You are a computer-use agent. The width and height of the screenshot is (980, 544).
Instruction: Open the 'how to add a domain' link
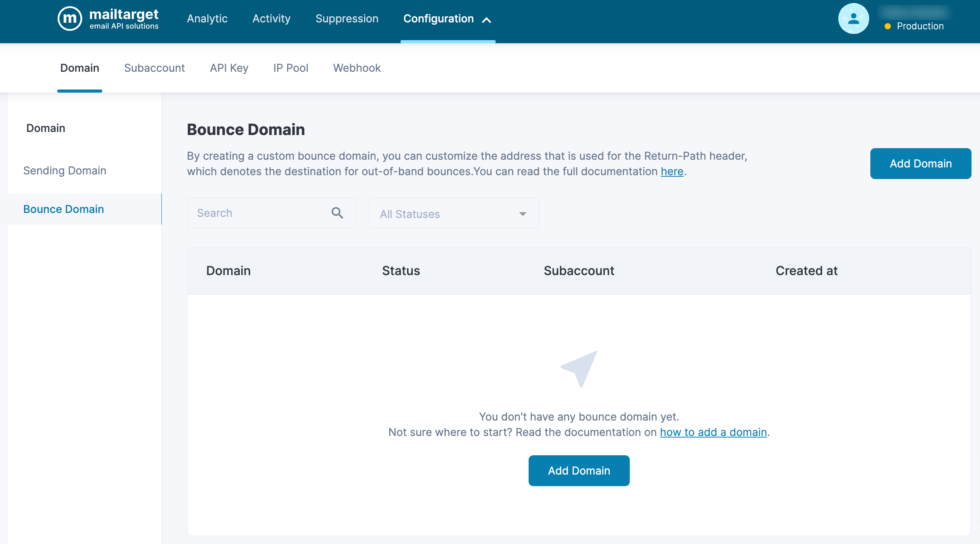pos(713,432)
